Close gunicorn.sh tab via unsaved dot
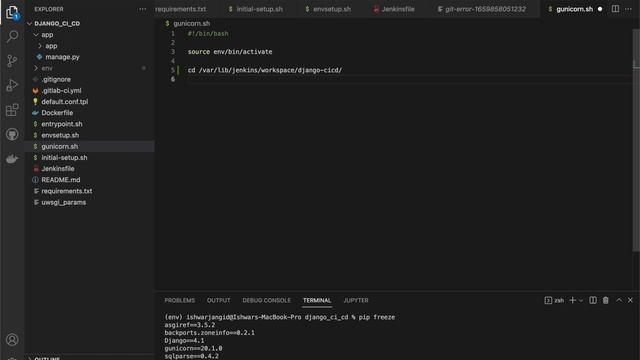The height and width of the screenshot is (360, 640). click(600, 9)
